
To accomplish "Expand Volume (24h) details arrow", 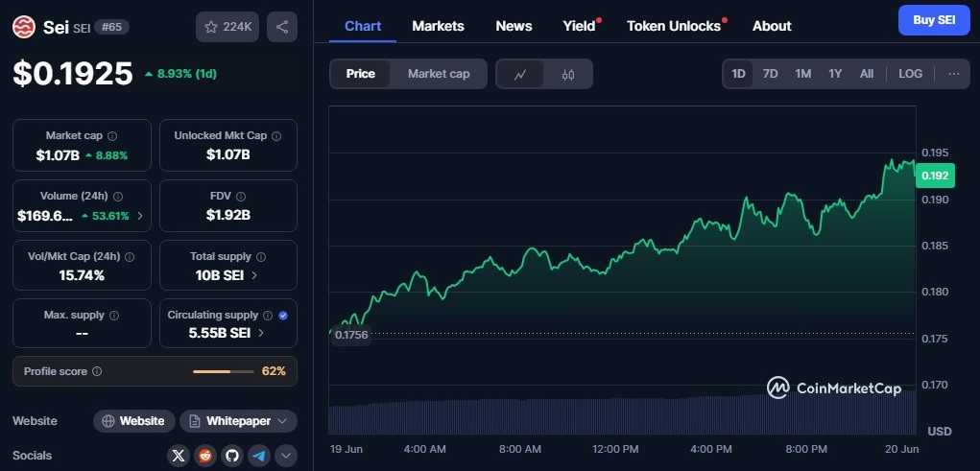I will (x=139, y=216).
